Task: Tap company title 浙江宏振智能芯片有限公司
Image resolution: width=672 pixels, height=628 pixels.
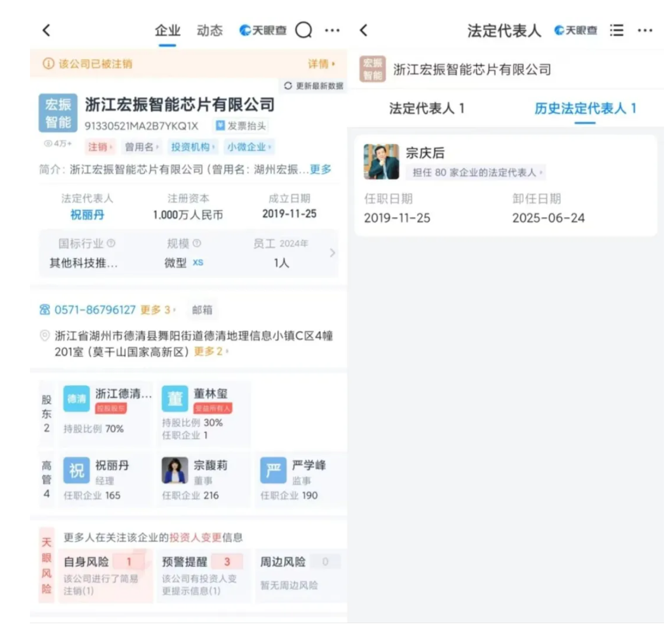Action: (180, 104)
